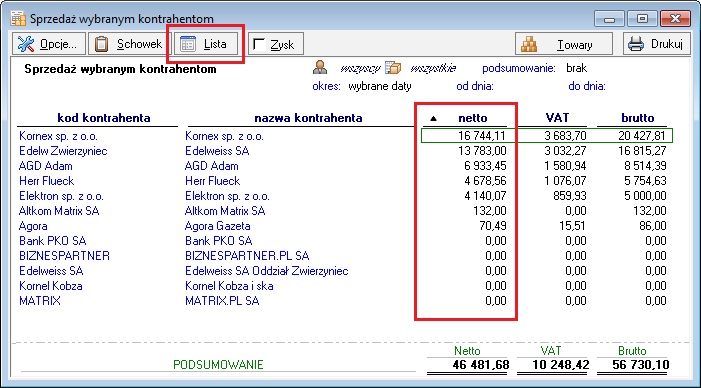
Task: Click the netto sort arrow indicator
Action: coord(433,118)
